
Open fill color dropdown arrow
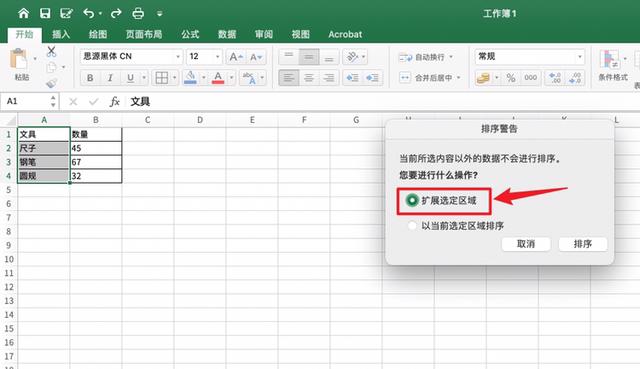coord(203,78)
